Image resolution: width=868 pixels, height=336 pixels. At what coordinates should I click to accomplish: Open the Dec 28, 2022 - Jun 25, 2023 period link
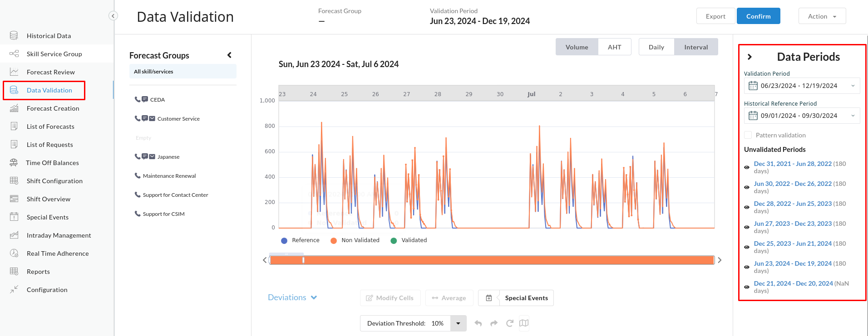coord(793,204)
